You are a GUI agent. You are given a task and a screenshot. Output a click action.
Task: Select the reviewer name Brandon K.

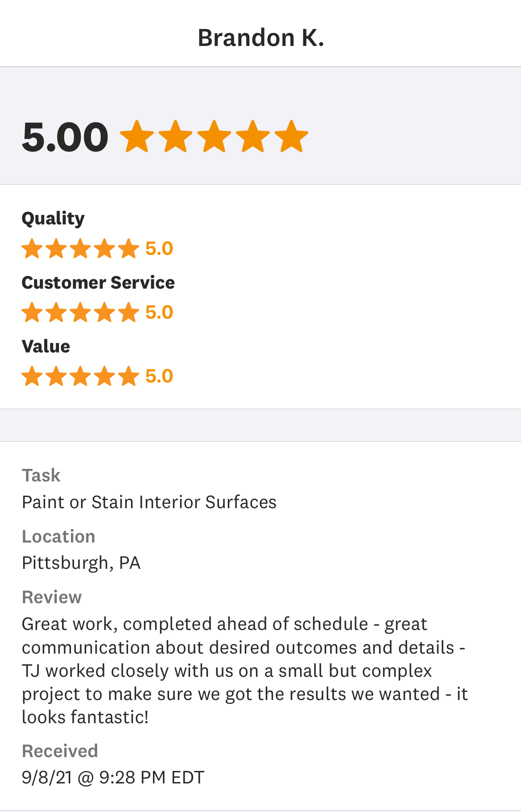tap(261, 38)
